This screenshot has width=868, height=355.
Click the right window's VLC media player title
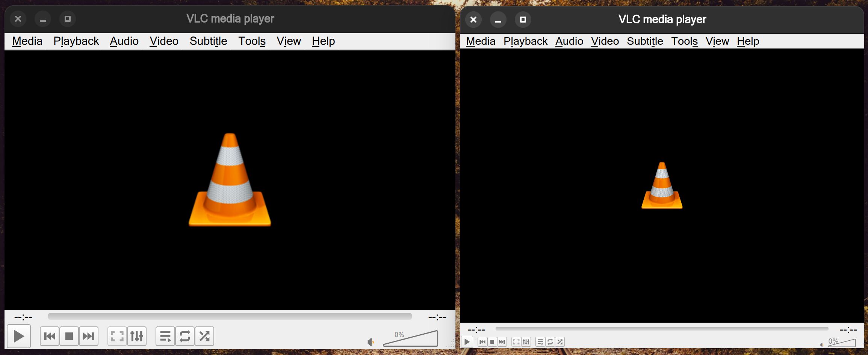(x=662, y=20)
